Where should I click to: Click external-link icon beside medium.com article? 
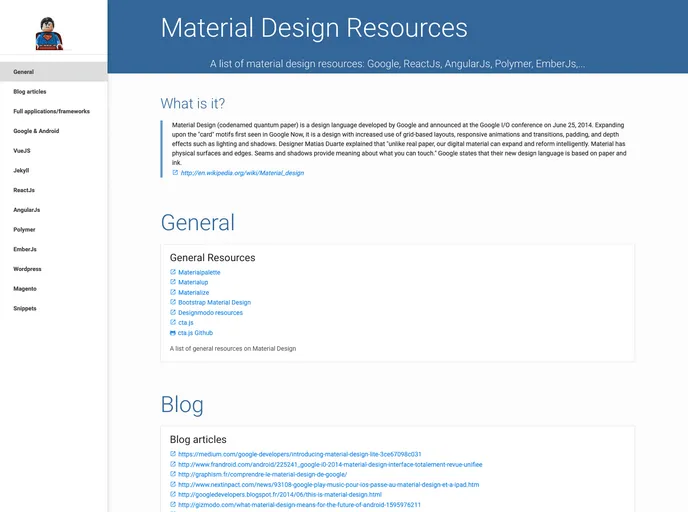point(173,454)
